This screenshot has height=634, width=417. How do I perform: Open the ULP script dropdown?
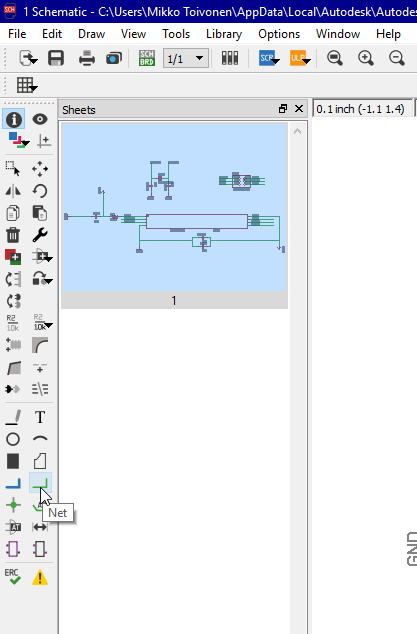[300, 58]
